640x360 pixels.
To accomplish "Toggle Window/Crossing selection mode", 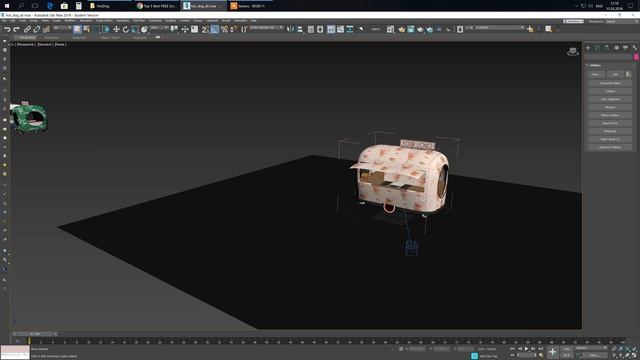I will pos(106,29).
